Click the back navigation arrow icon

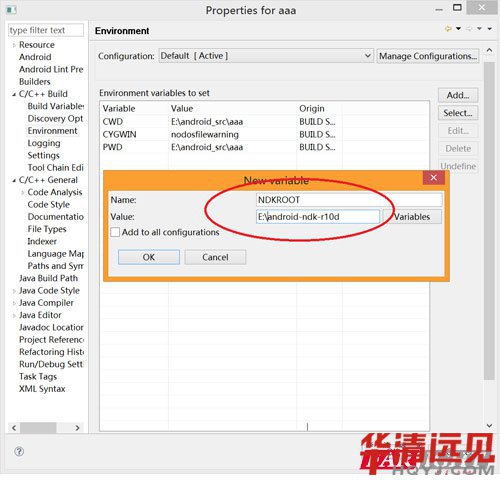(448, 29)
